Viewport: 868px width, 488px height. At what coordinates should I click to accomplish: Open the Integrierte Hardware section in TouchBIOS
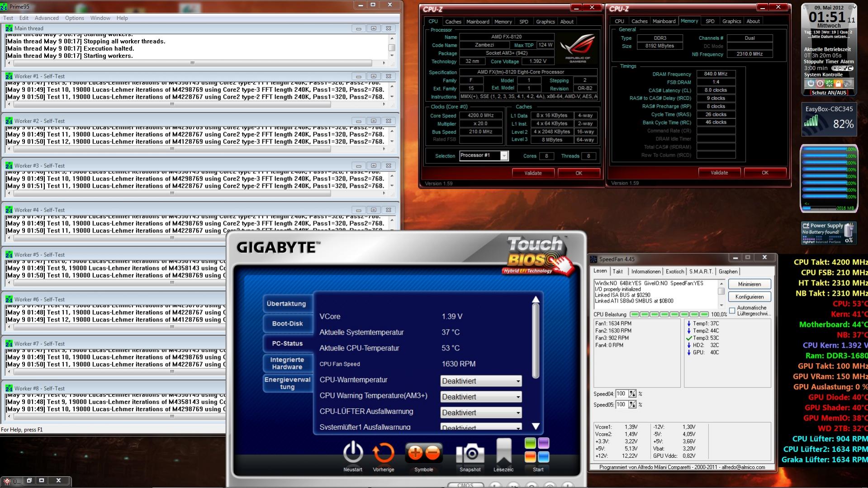click(287, 363)
